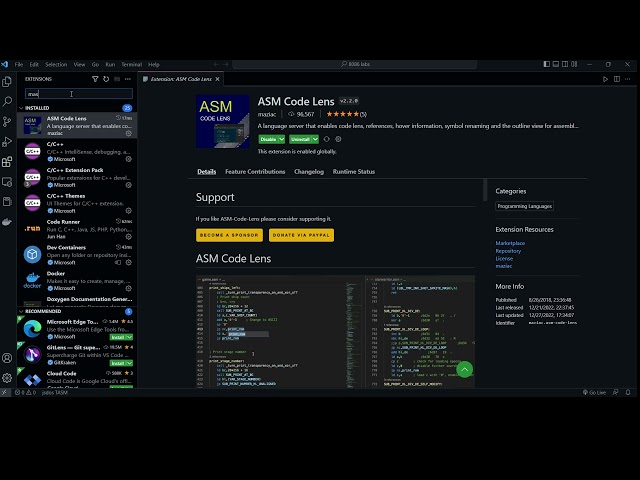Viewport: 640px width, 480px height.
Task: Split the editor to the right
Action: (x=617, y=79)
